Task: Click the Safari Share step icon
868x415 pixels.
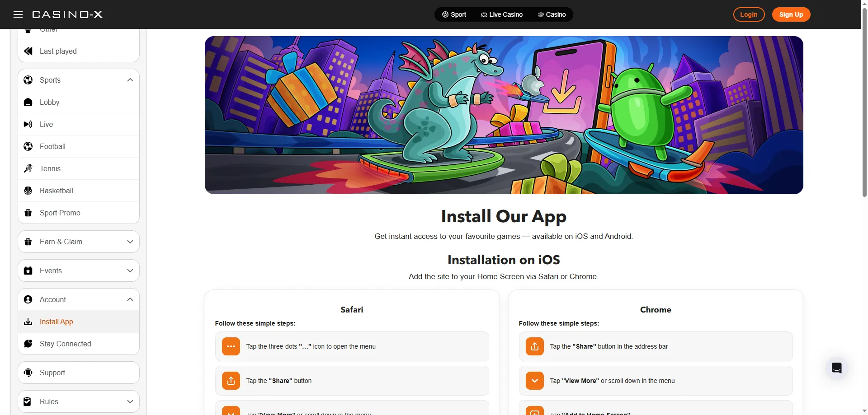Action: coord(231,381)
